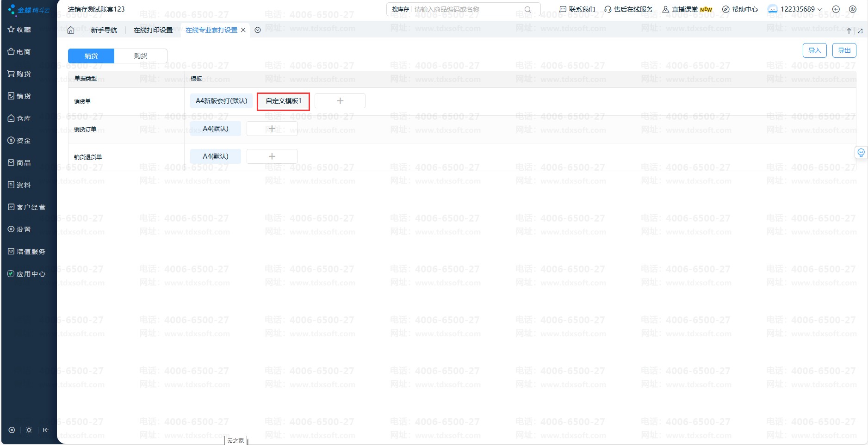Click the power logout icon
The width and height of the screenshot is (868, 445).
853,9
